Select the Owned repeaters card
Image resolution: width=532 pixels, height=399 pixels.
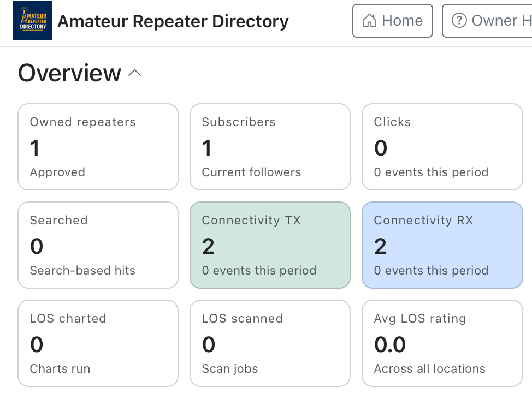(x=98, y=147)
